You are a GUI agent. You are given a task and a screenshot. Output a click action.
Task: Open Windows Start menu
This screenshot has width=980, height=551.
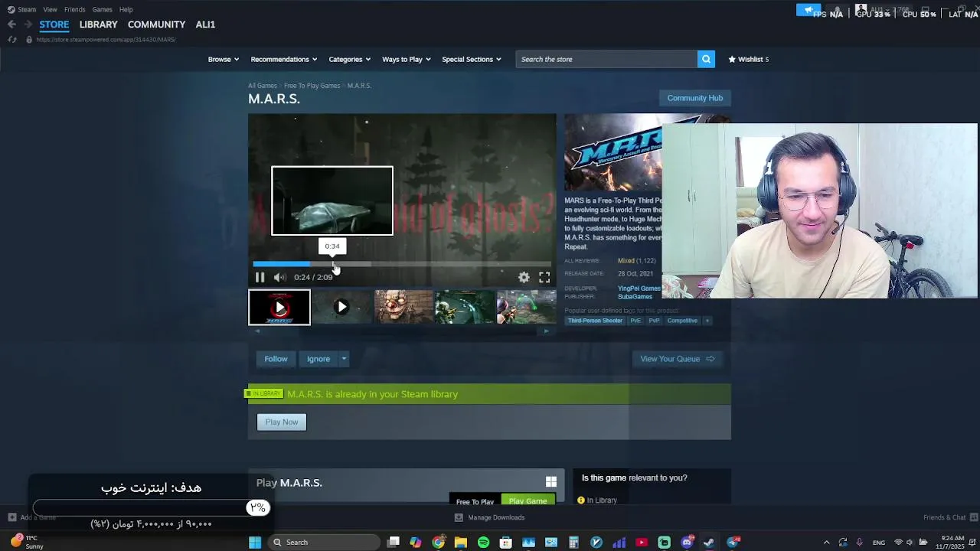click(255, 542)
